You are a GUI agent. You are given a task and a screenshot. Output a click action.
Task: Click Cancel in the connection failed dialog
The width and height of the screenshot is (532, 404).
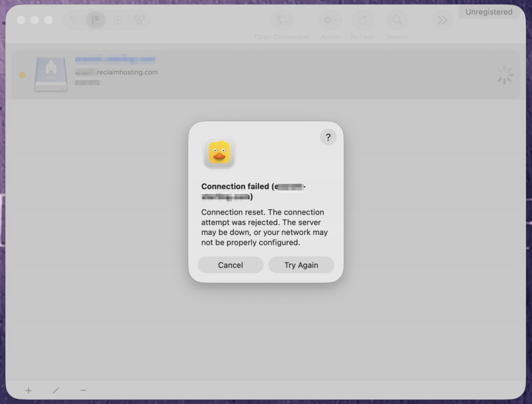click(x=230, y=265)
